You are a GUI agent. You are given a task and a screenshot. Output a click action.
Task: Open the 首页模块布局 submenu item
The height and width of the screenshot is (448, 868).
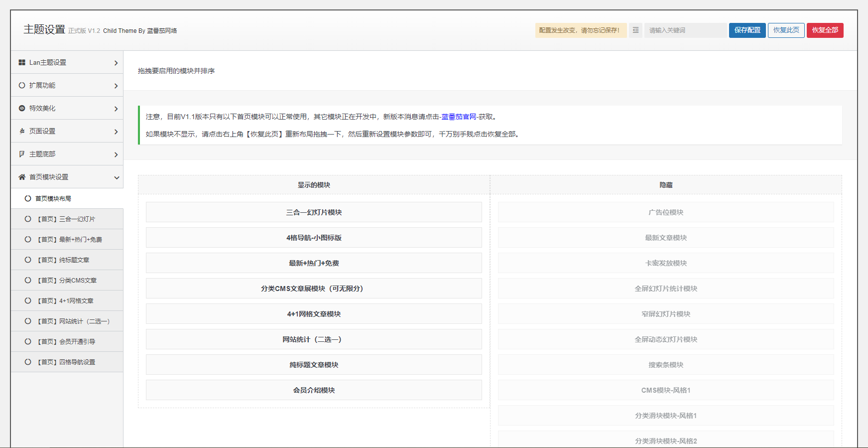pos(67,198)
